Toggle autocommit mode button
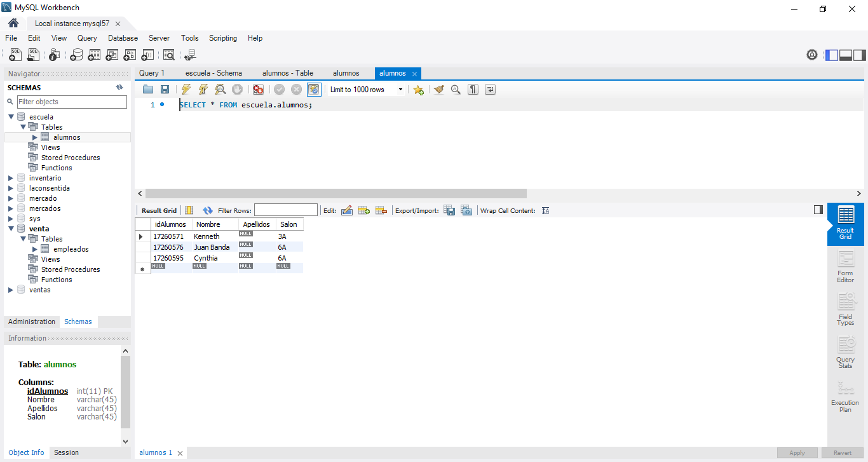 point(313,90)
